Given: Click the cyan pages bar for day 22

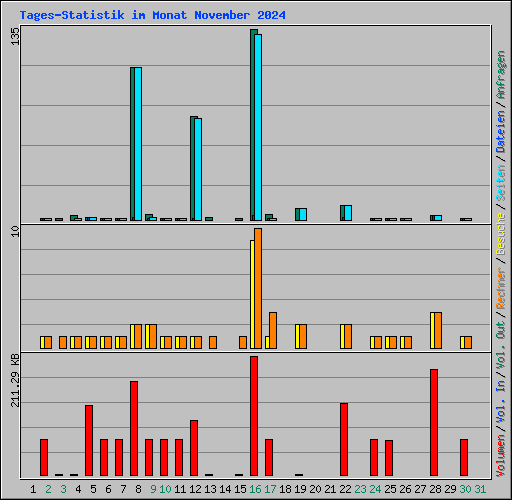Looking at the screenshot, I should 348,213.
